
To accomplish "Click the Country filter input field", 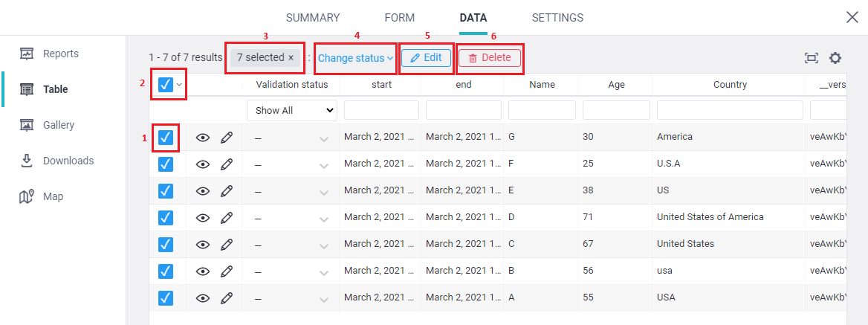I will 730,110.
